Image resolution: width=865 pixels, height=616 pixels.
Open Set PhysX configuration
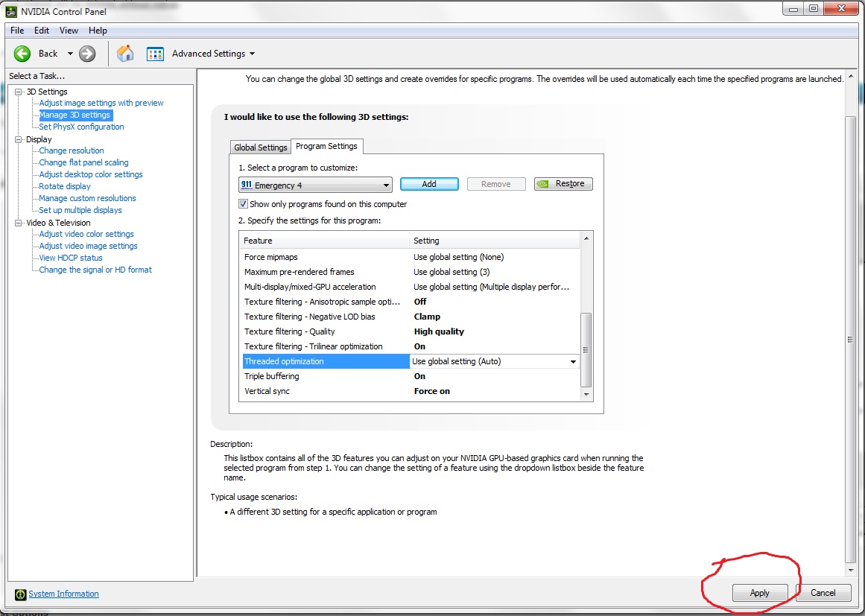[x=81, y=127]
